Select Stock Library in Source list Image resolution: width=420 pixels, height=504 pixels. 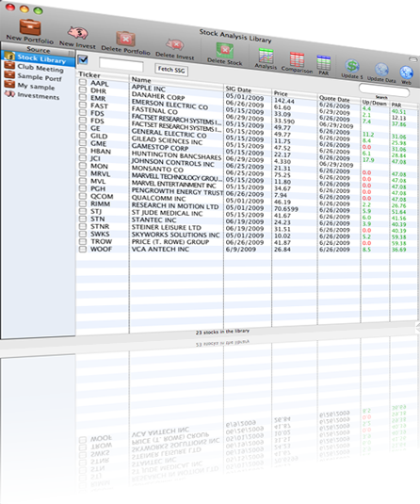41,58
